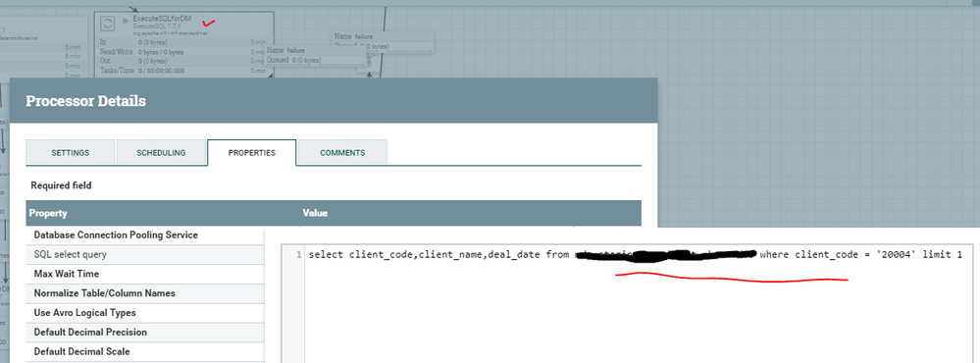Select Default Decimal Scale property
The width and height of the screenshot is (980, 363).
80,351
